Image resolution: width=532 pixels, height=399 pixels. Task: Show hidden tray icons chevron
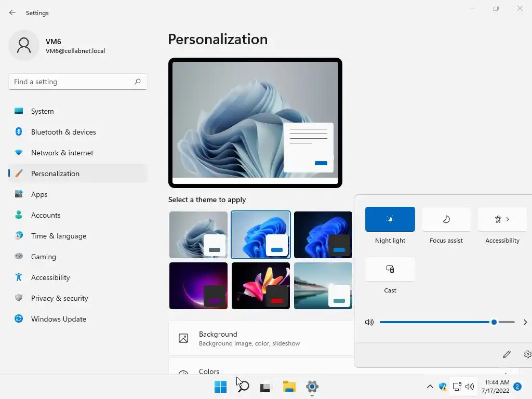point(430,387)
